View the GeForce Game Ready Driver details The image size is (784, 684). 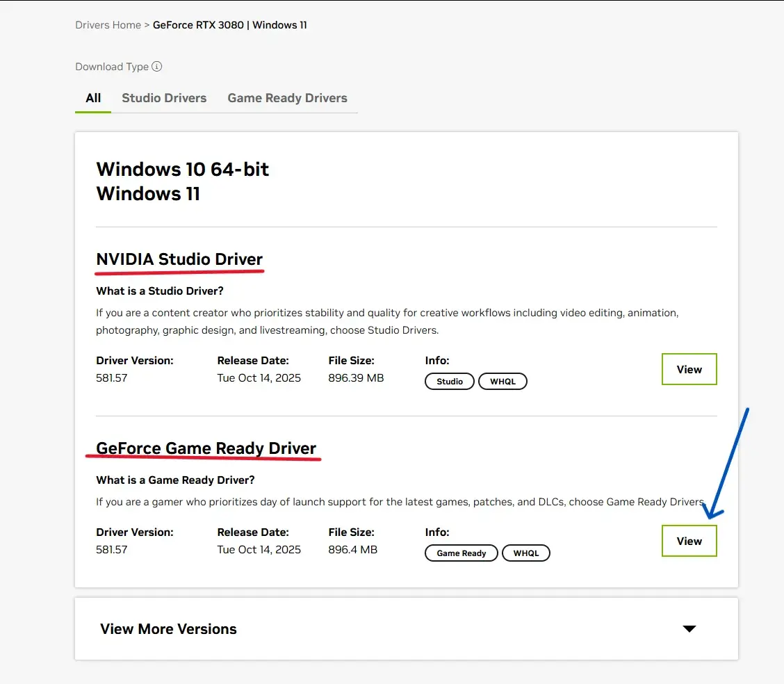[x=689, y=541]
